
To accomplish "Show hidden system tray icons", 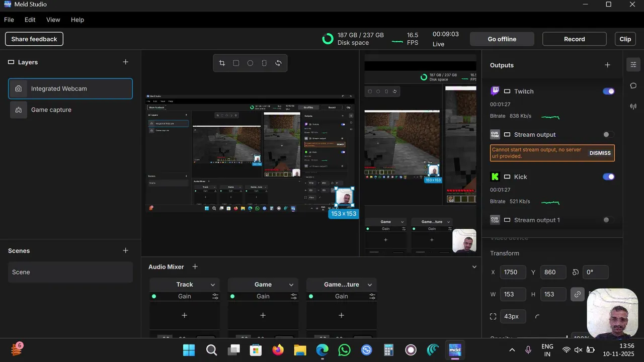I will coord(512,350).
